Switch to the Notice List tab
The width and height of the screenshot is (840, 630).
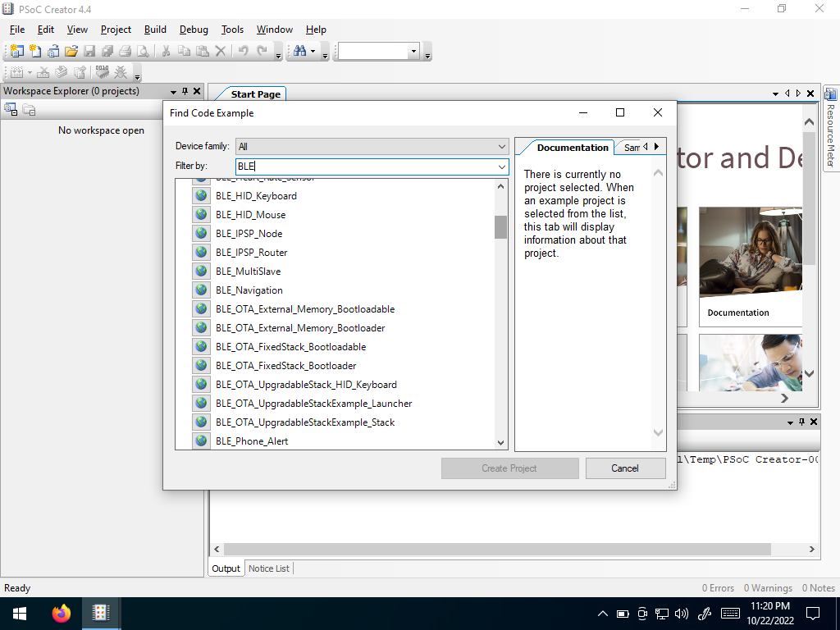point(268,568)
